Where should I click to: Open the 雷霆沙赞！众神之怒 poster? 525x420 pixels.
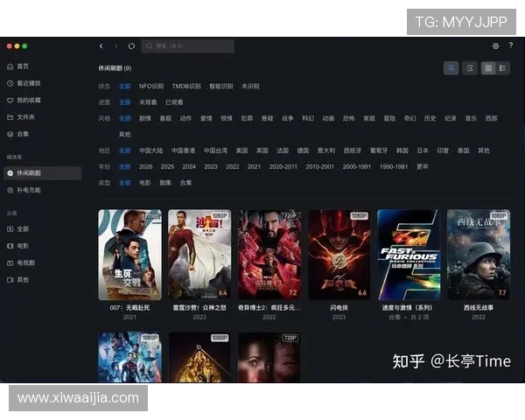[199, 255]
